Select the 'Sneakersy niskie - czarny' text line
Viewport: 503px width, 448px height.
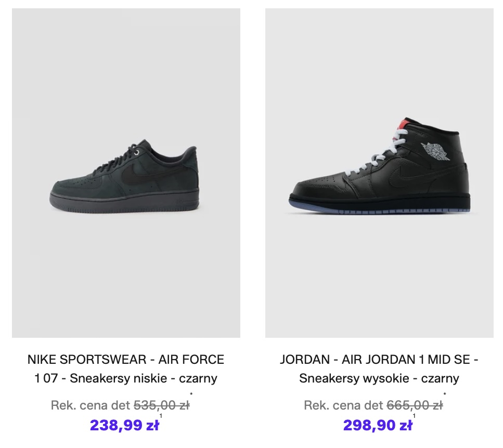tap(143, 378)
